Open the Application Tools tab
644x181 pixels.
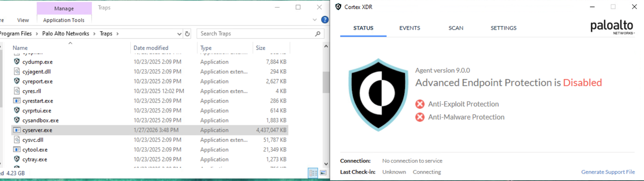pos(64,20)
